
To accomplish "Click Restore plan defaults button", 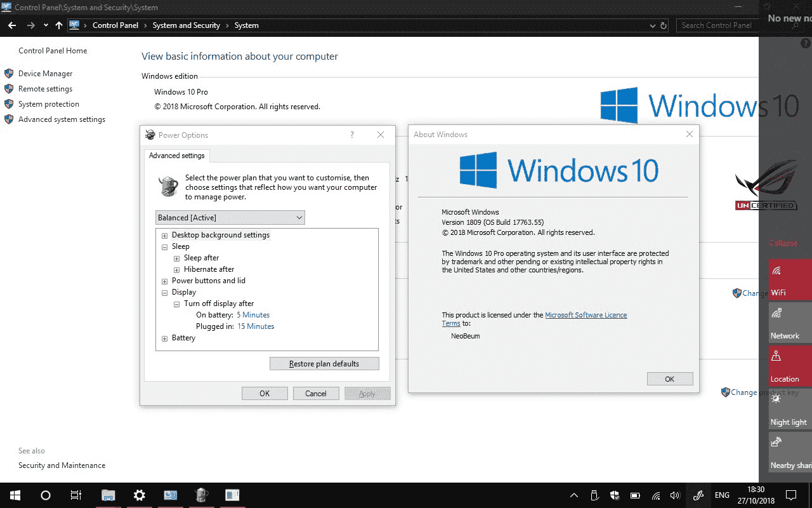I will coord(324,364).
